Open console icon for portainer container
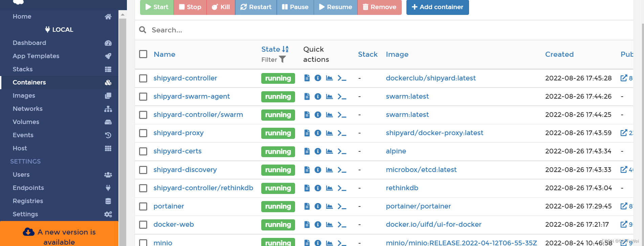The height and width of the screenshot is (246, 644). coord(342,206)
